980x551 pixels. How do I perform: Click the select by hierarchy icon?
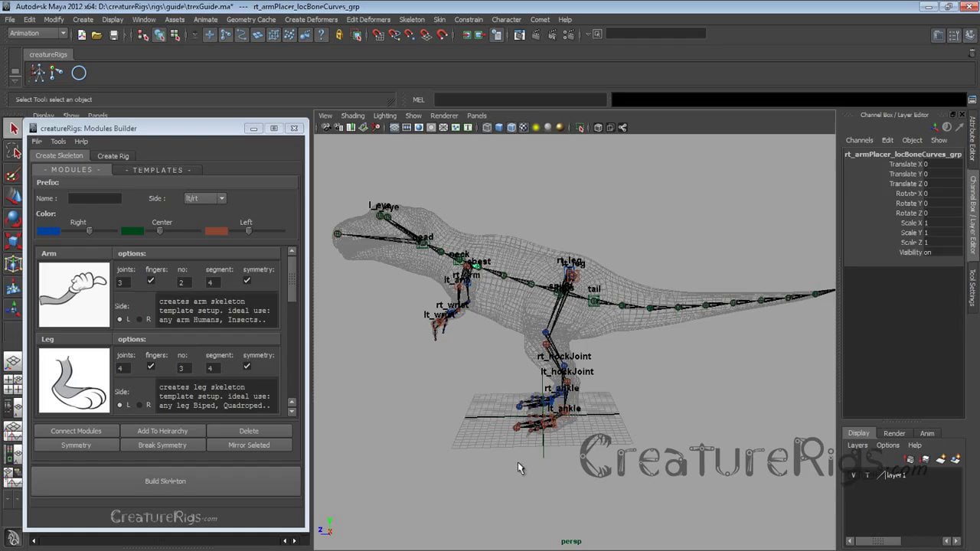[x=143, y=34]
